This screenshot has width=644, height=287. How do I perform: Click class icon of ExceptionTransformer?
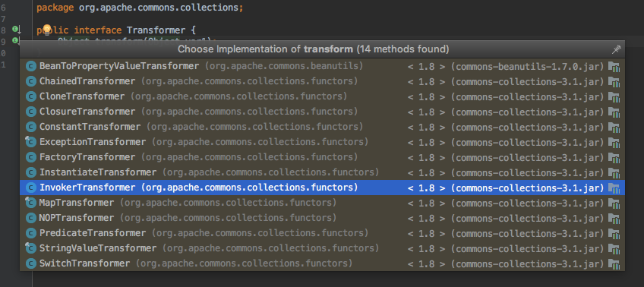click(31, 142)
